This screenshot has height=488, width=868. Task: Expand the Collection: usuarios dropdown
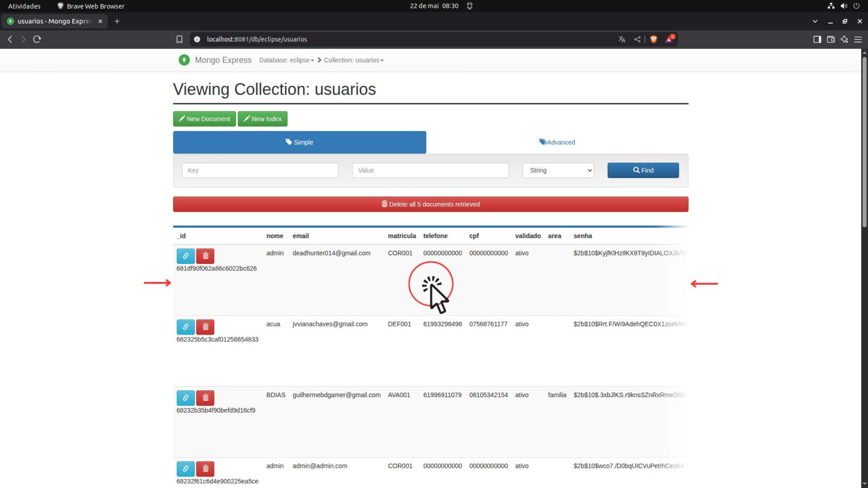tap(354, 60)
